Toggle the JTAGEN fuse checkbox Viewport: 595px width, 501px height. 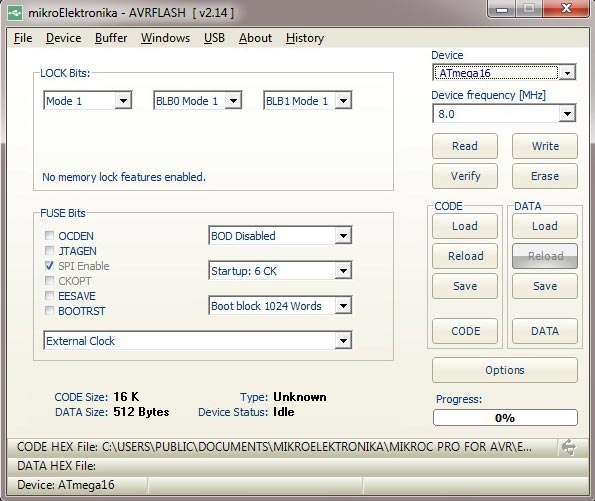49,250
